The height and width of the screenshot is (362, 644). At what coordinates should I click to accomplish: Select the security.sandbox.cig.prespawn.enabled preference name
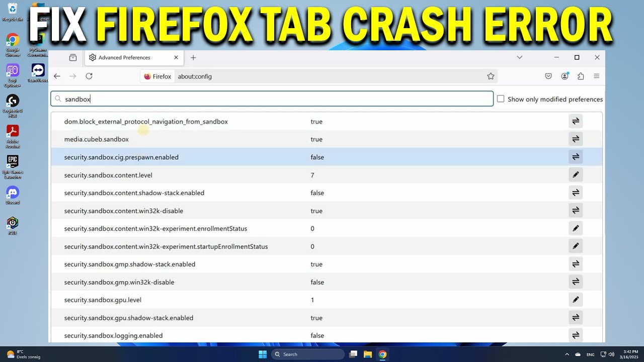tap(121, 157)
